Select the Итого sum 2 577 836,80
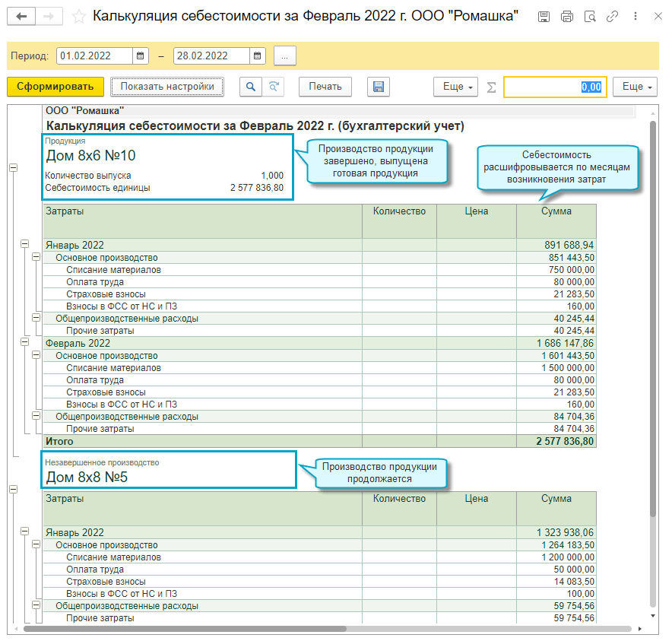 click(565, 442)
